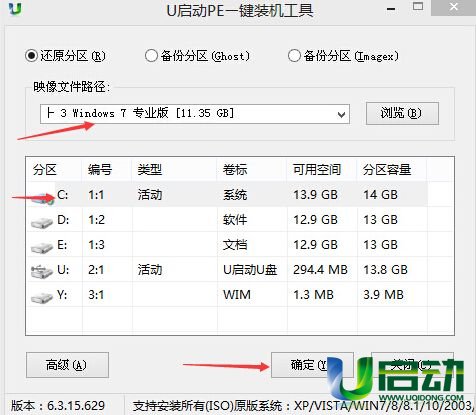This screenshot has height=415, width=476.
Task: Maximize the U启动PE window
Action: click(x=418, y=7)
